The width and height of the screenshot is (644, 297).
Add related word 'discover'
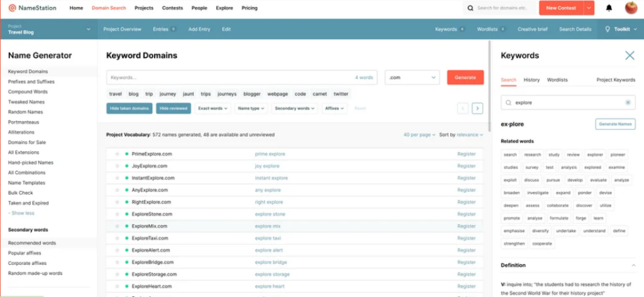point(584,205)
